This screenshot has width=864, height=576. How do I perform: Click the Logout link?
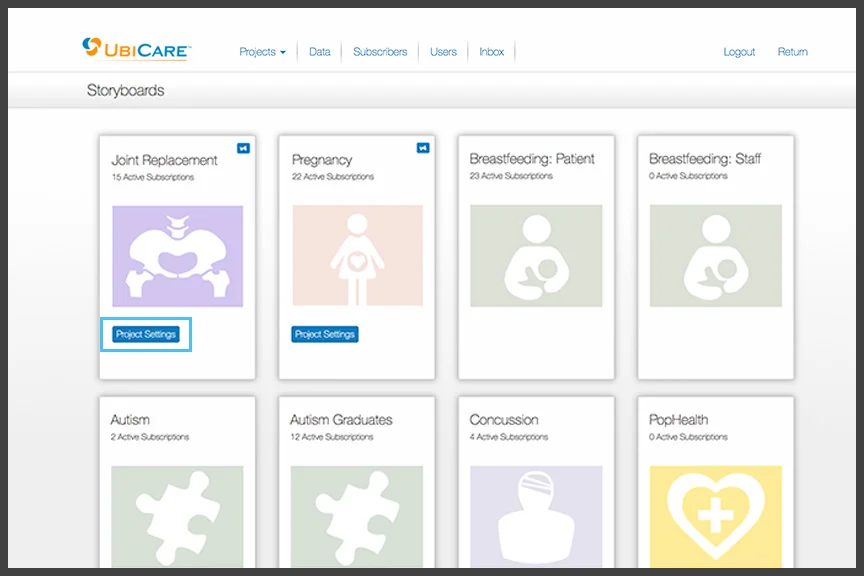[x=739, y=52]
